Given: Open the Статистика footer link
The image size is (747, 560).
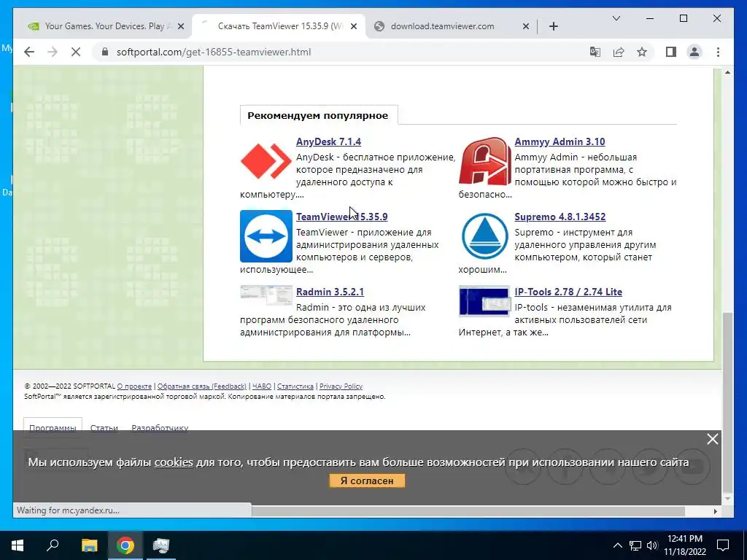Looking at the screenshot, I should coord(295,386).
